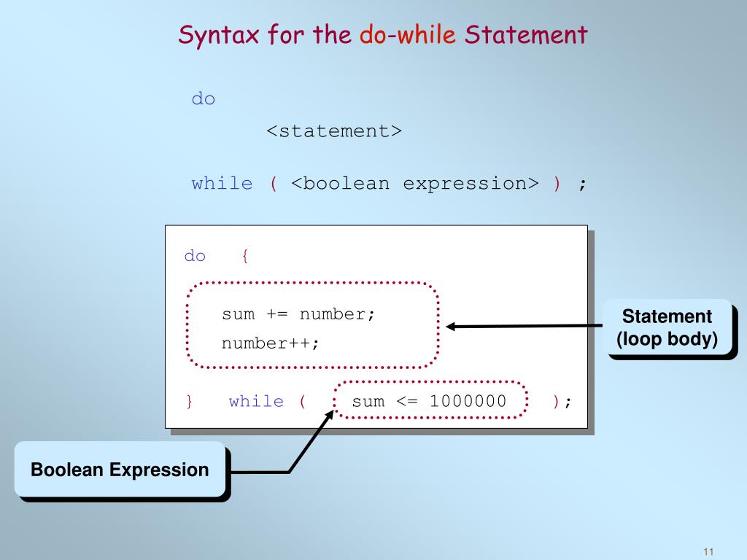Screen dimensions: 747x560
Task: Click the 'Statement (loop body)' callout
Action: point(667,327)
